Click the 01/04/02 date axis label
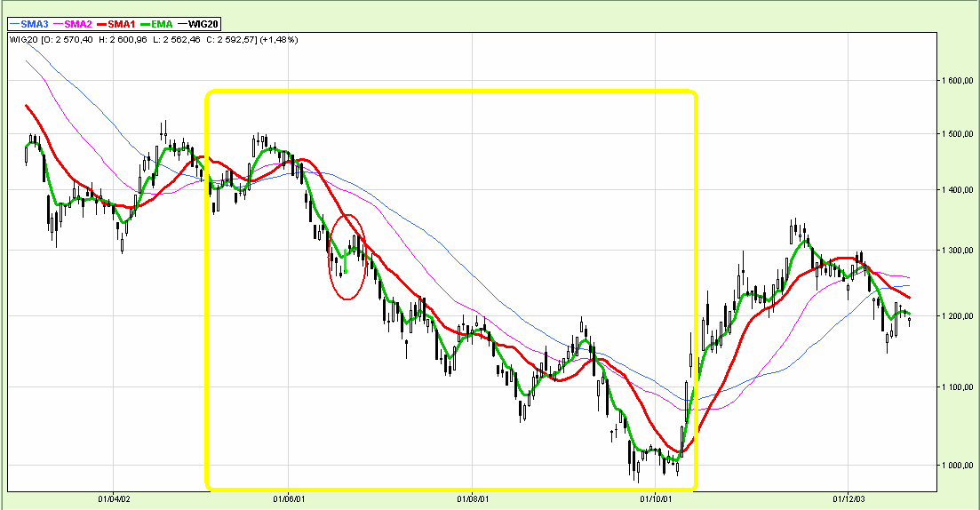980x510 pixels. [x=114, y=499]
